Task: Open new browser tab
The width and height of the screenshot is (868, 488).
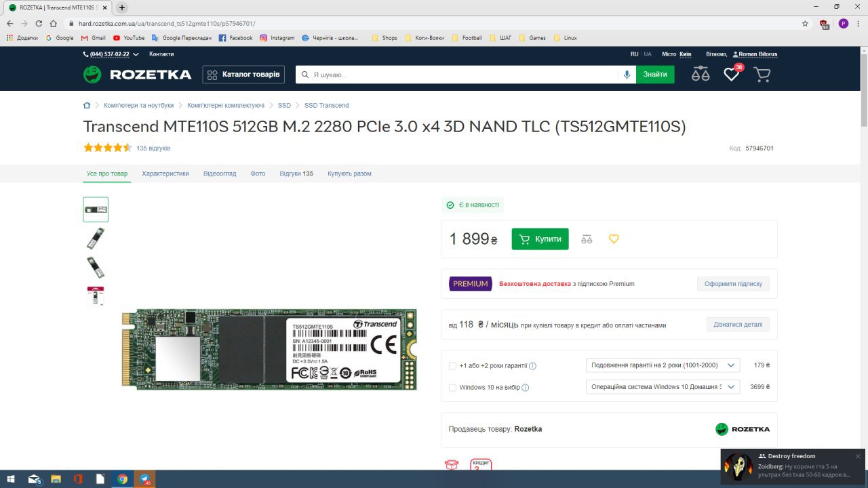Action: 122,7
